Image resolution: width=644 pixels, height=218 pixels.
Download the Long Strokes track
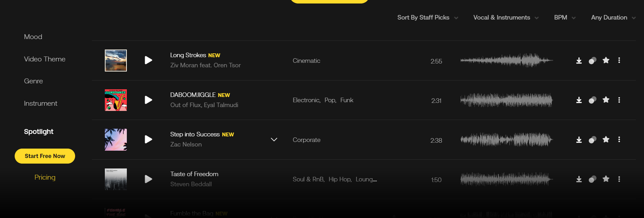579,60
